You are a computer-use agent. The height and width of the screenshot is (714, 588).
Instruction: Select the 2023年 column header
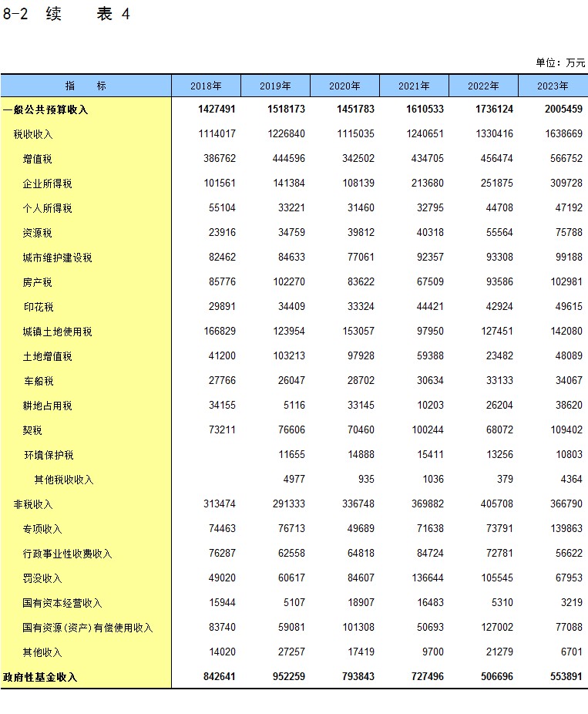point(553,86)
